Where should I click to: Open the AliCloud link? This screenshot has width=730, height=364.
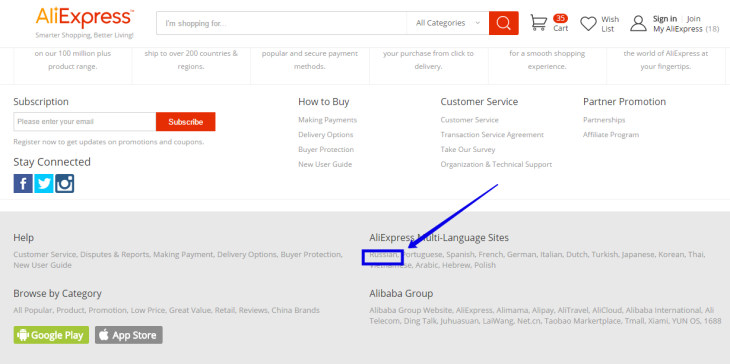[x=607, y=310]
